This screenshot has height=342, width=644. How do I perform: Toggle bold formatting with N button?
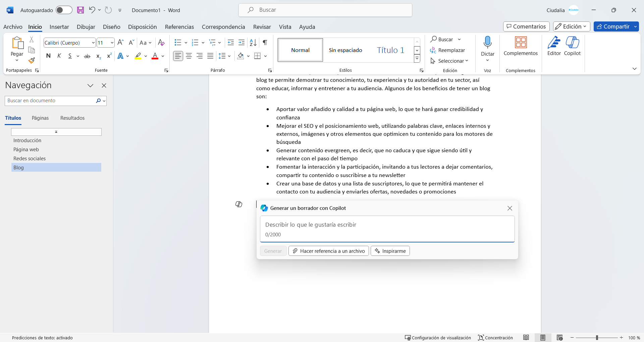(48, 56)
